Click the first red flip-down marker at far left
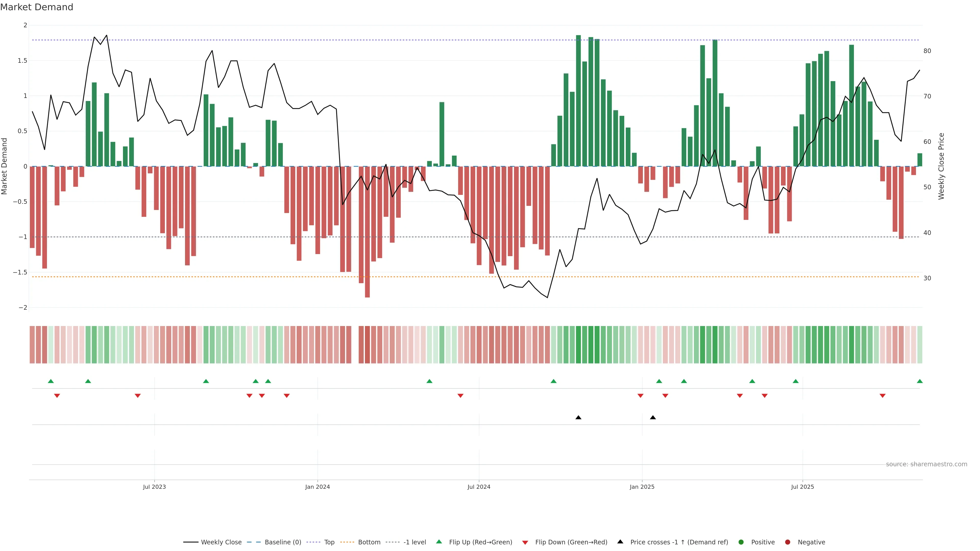 [57, 396]
